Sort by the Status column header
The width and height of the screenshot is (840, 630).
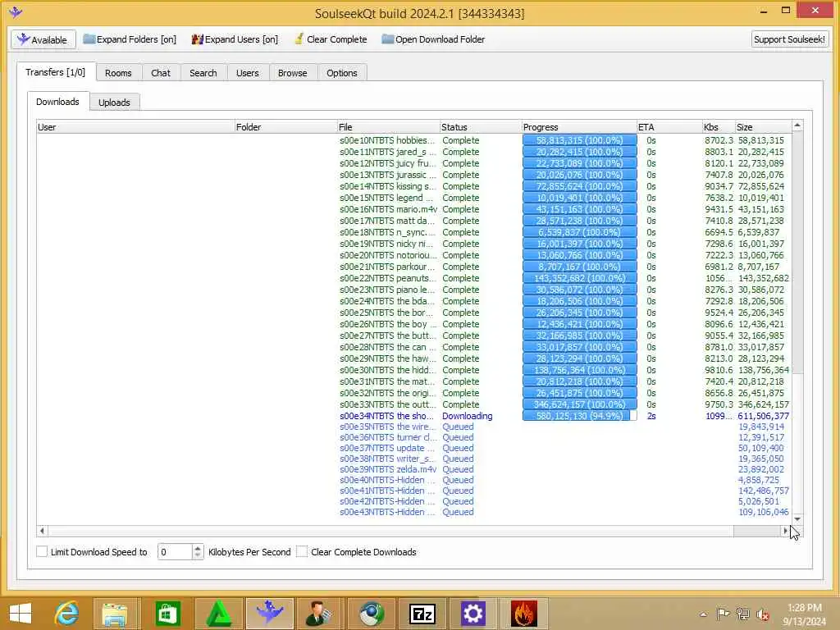click(x=481, y=127)
